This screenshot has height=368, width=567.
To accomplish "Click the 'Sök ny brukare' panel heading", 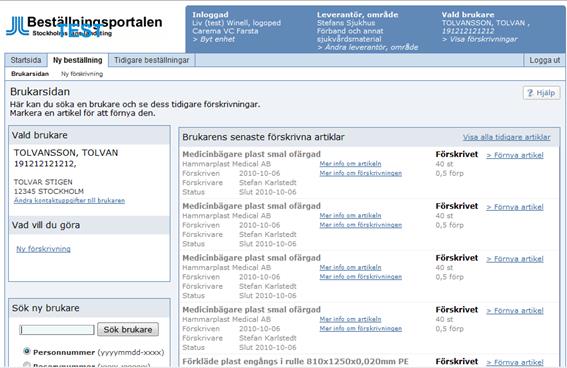I will [x=46, y=308].
